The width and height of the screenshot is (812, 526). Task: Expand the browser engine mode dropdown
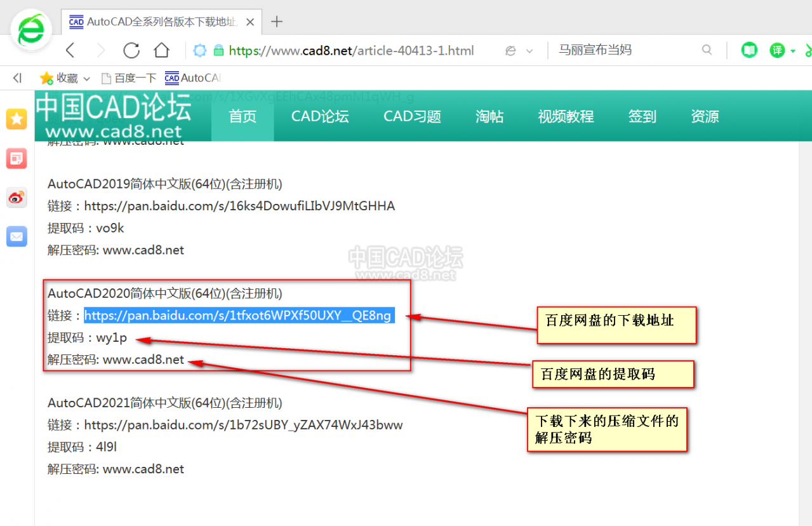[x=529, y=51]
